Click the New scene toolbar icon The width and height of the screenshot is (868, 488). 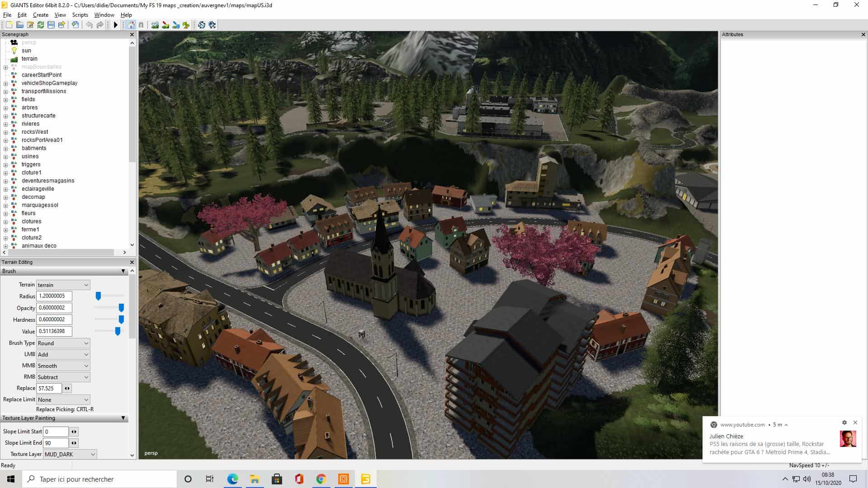[9, 25]
